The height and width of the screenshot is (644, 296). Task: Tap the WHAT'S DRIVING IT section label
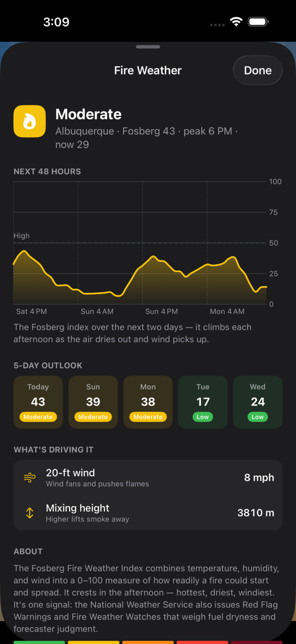pos(53,450)
